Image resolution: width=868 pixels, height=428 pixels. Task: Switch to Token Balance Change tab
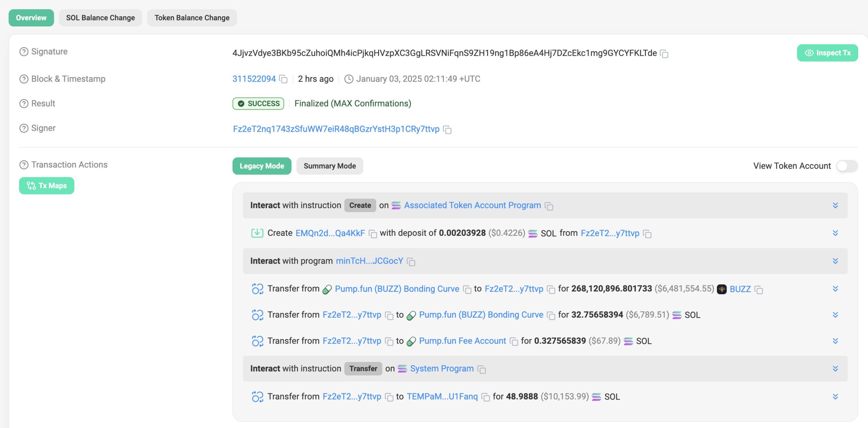click(x=192, y=17)
